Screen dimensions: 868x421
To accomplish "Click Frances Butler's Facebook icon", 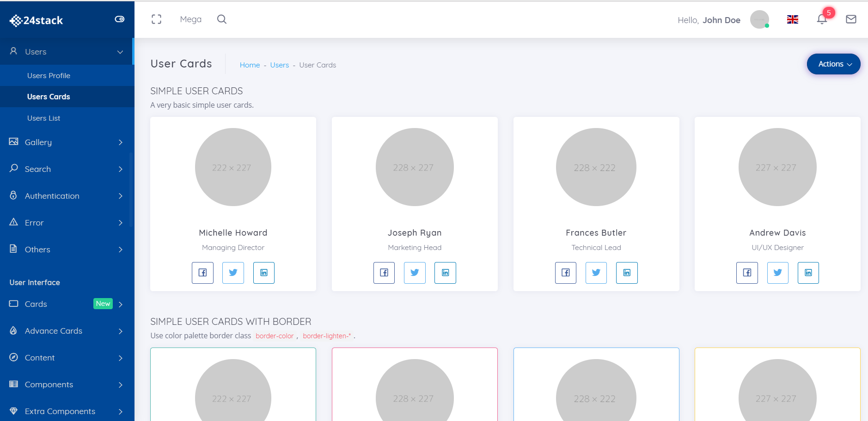I will coord(566,273).
